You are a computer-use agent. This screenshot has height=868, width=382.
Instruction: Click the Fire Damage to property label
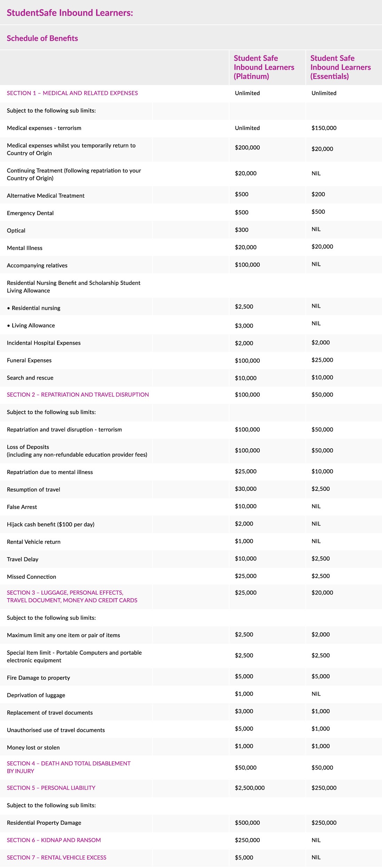tap(38, 678)
